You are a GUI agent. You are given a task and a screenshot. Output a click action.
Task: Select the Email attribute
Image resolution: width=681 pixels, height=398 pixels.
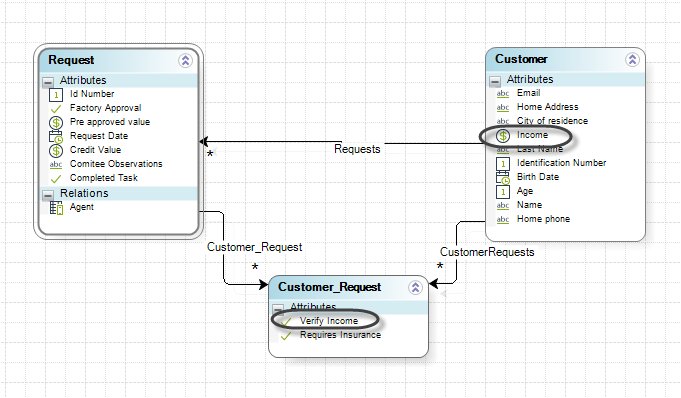coord(529,93)
